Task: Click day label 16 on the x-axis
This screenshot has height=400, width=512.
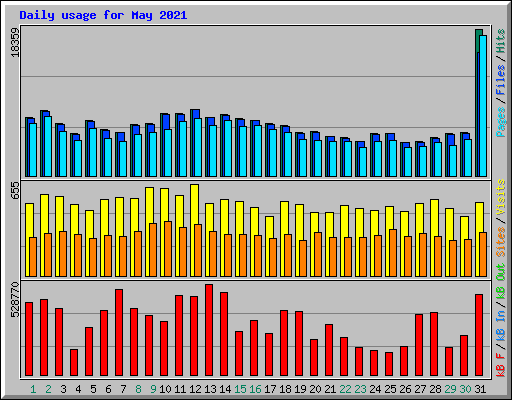Action: (x=255, y=389)
